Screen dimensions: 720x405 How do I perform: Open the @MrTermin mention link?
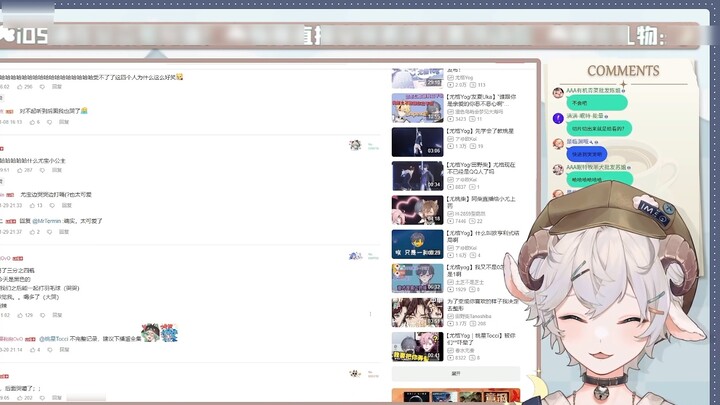pos(47,220)
